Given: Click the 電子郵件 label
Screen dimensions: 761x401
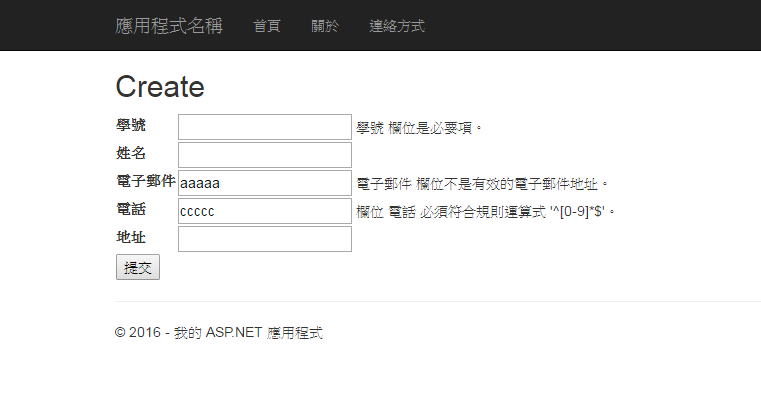Looking at the screenshot, I should tap(146, 181).
